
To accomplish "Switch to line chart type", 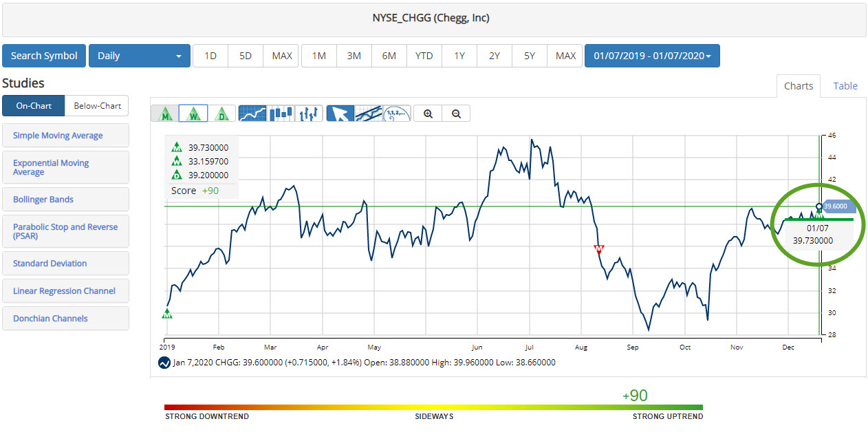I will pyautogui.click(x=252, y=114).
